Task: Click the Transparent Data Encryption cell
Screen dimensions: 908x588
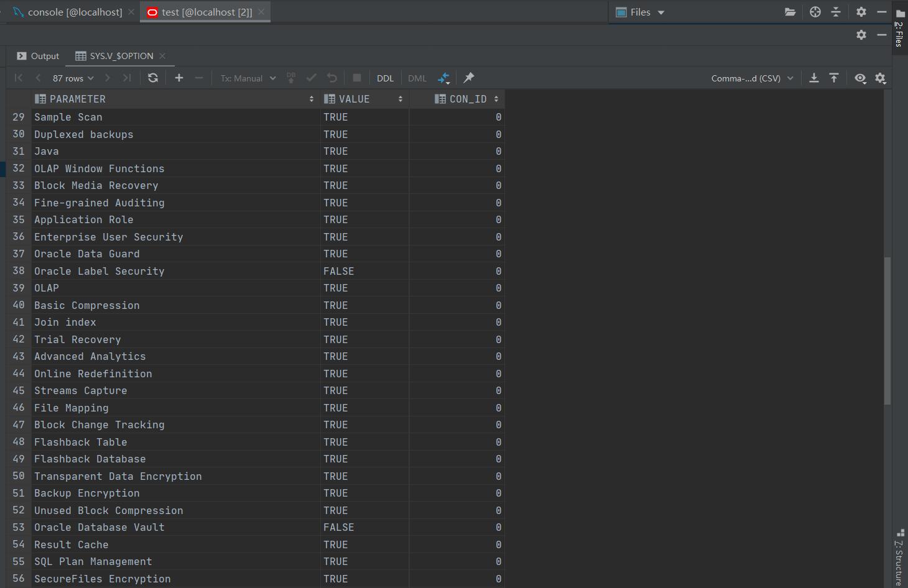Action: coord(175,476)
